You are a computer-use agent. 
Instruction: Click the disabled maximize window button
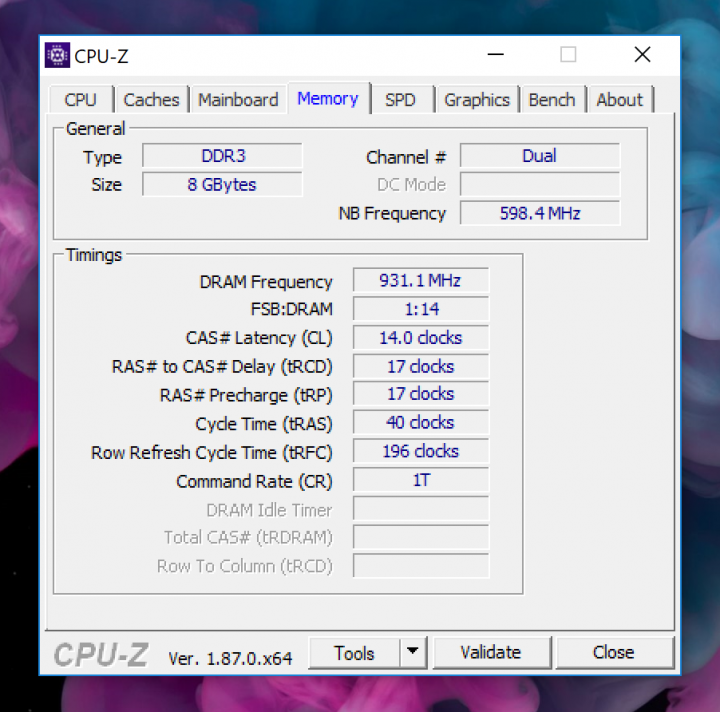tap(568, 55)
